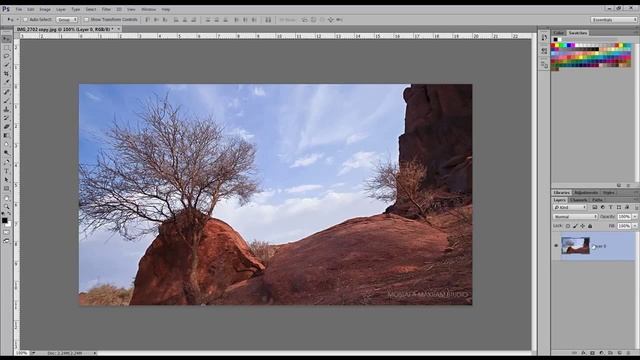Switch to the Adjustments tab
Screen dimensions: 640x360
pos(586,193)
